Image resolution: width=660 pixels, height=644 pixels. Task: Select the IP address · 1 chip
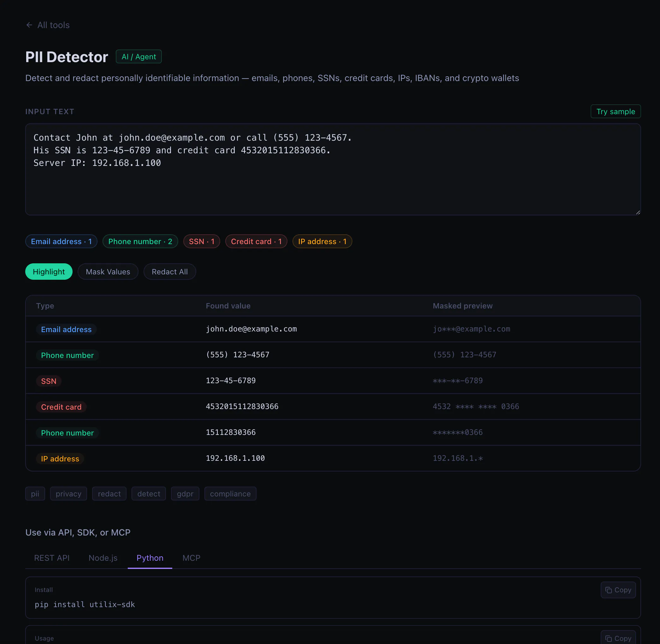point(322,241)
